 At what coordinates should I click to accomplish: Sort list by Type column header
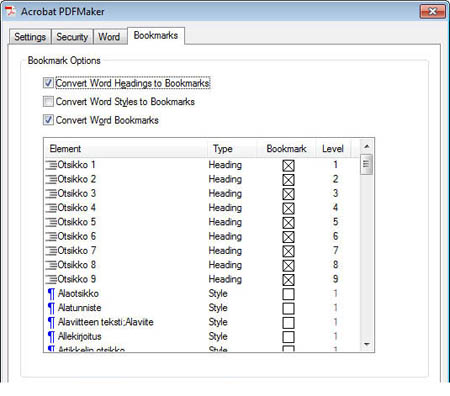(x=232, y=149)
